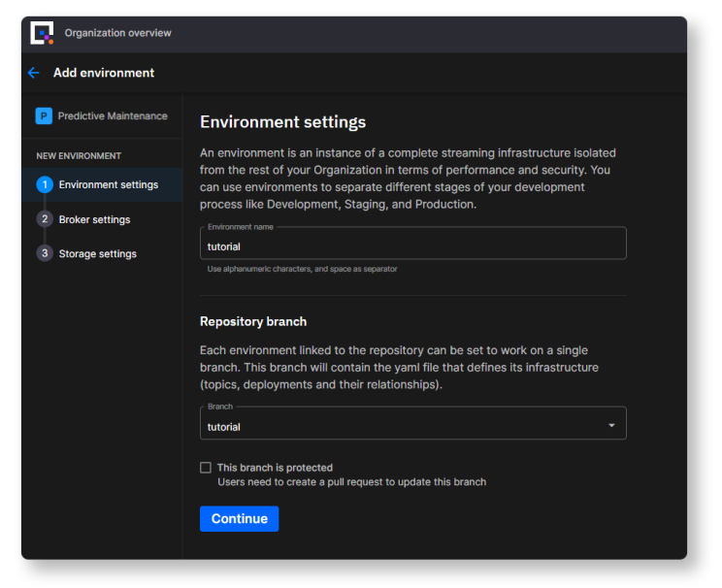
Task: Click the Predictive Maintenance project name
Action: (113, 116)
